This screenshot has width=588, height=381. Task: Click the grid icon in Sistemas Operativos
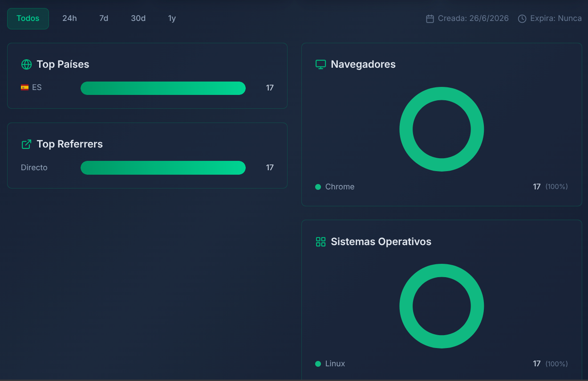coord(320,242)
